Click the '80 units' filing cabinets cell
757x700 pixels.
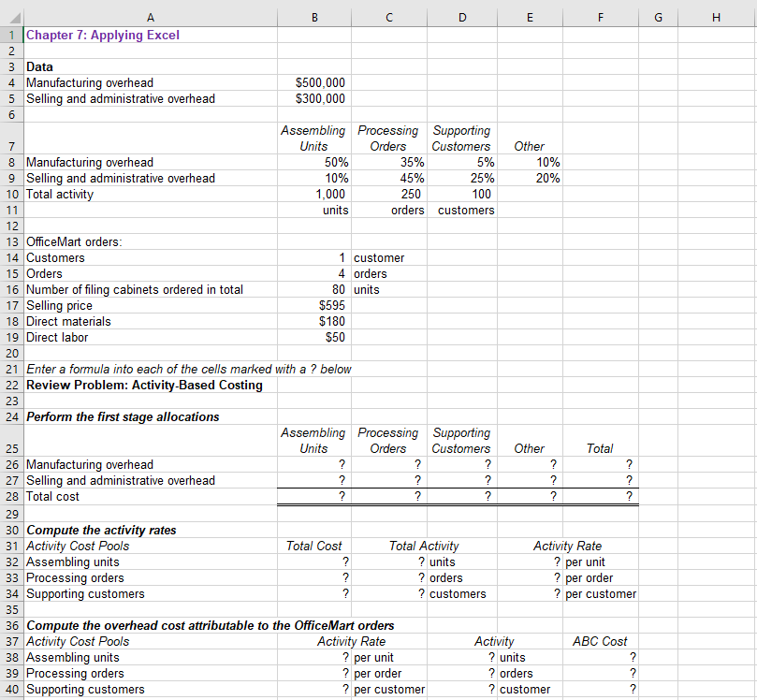(313, 289)
